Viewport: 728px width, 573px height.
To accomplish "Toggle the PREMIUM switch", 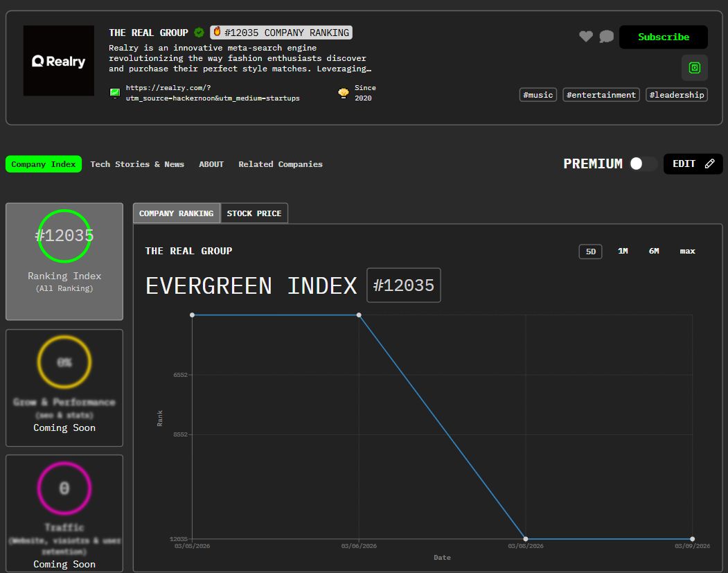I will click(x=643, y=164).
